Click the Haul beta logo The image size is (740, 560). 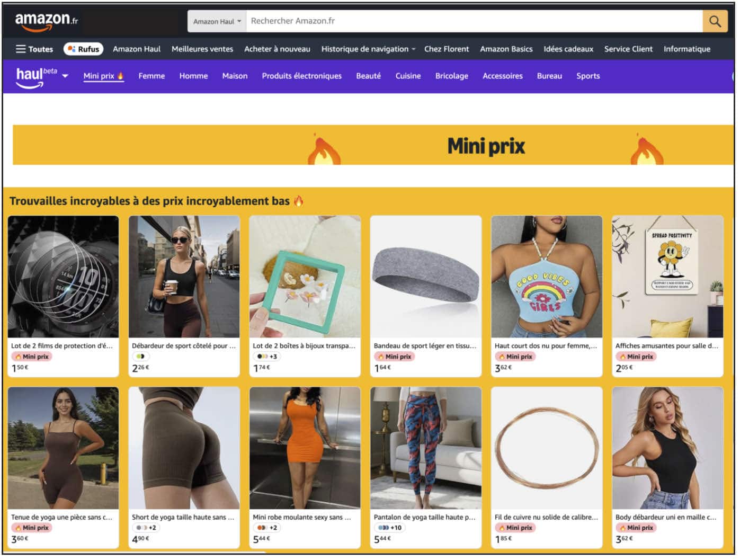(35, 76)
